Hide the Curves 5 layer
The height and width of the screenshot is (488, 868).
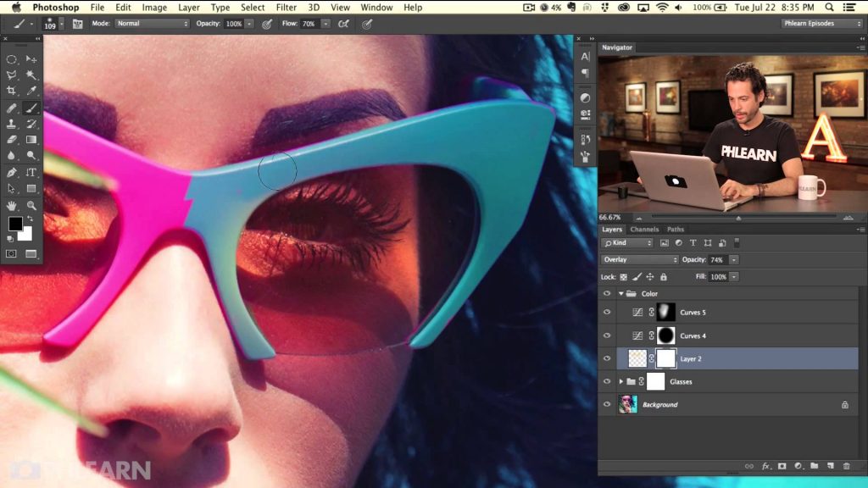coord(606,313)
